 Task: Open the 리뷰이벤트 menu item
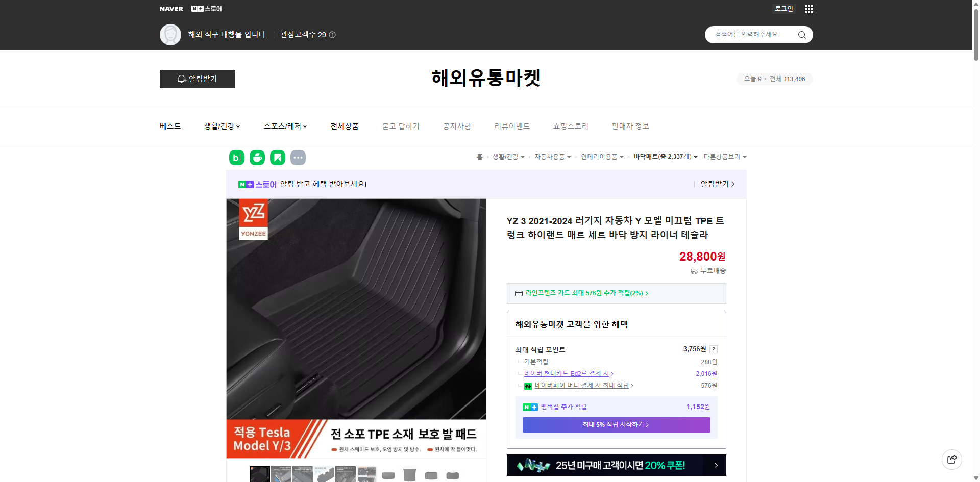tap(512, 126)
